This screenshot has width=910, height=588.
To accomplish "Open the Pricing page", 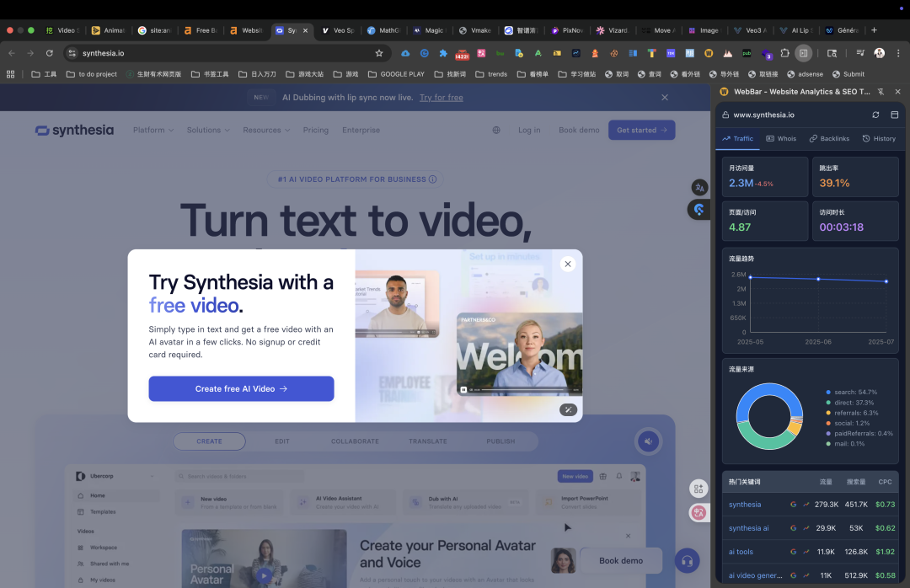I will (316, 130).
